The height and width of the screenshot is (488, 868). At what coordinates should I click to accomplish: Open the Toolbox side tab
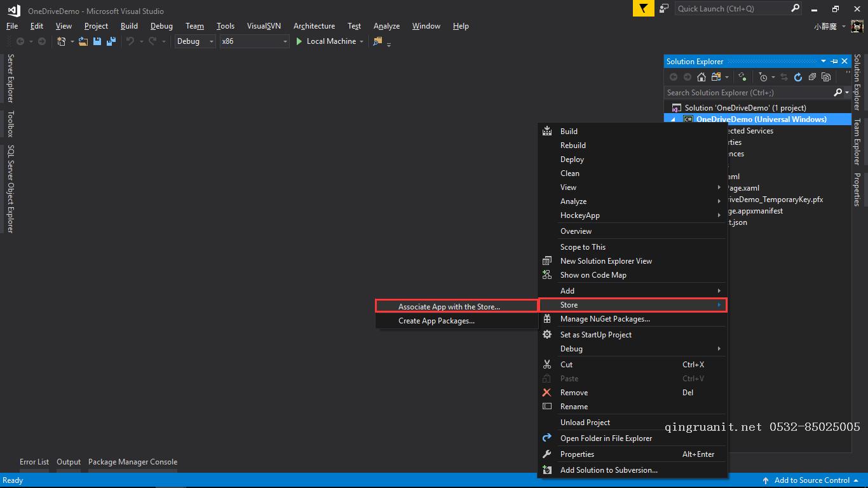pyautogui.click(x=10, y=124)
